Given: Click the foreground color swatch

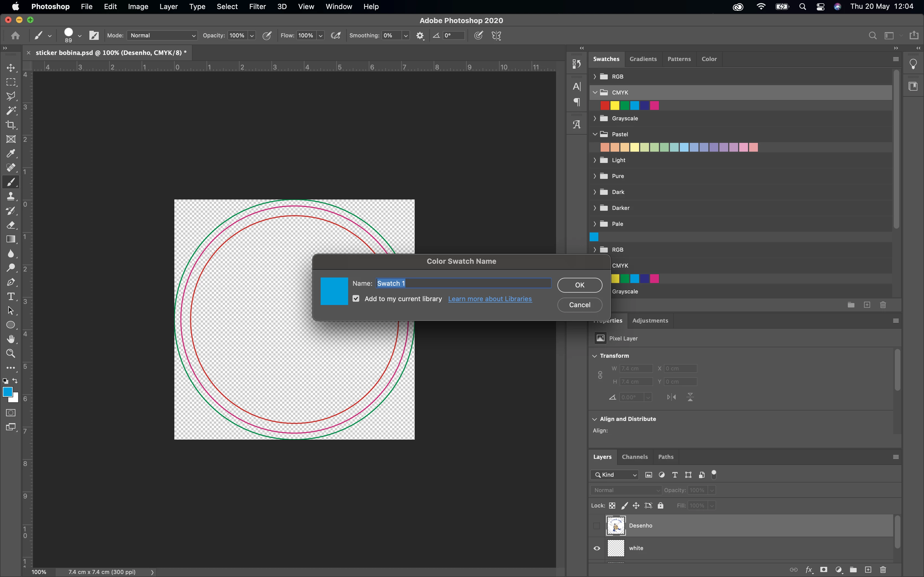Looking at the screenshot, I should [x=7, y=392].
